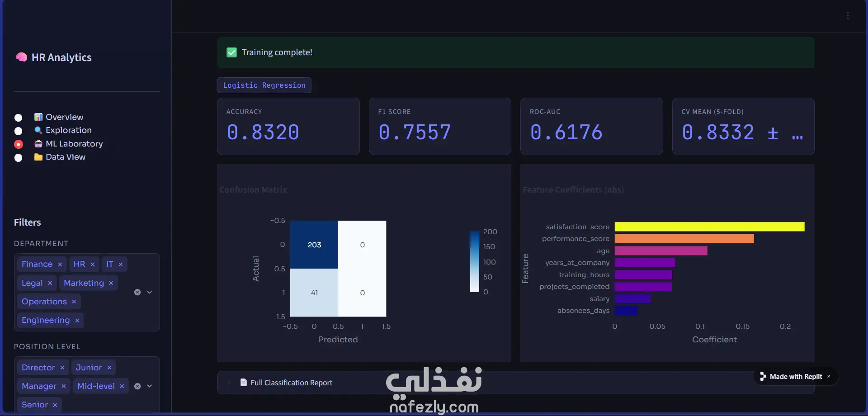Expand the Department dropdown chevron
Viewport: 868px width, 416px height.
click(x=149, y=292)
